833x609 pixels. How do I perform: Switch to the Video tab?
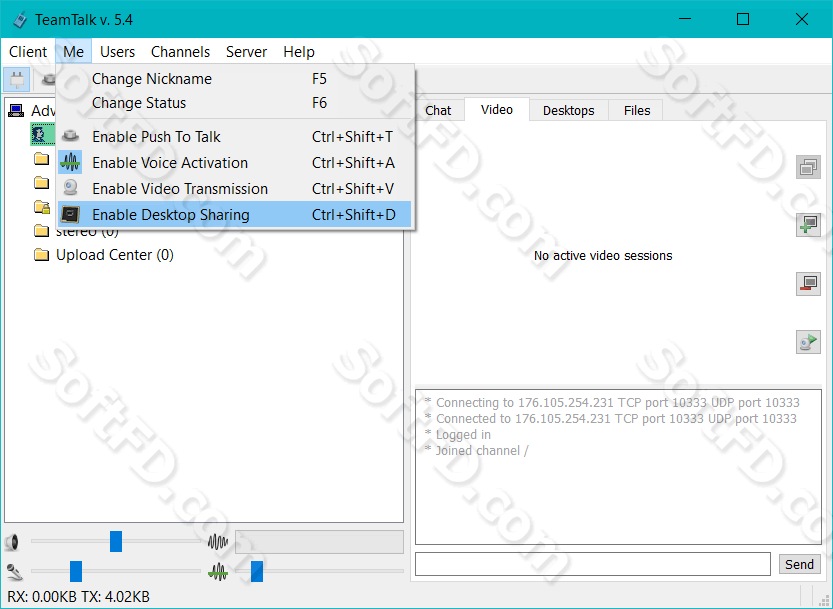pos(497,109)
